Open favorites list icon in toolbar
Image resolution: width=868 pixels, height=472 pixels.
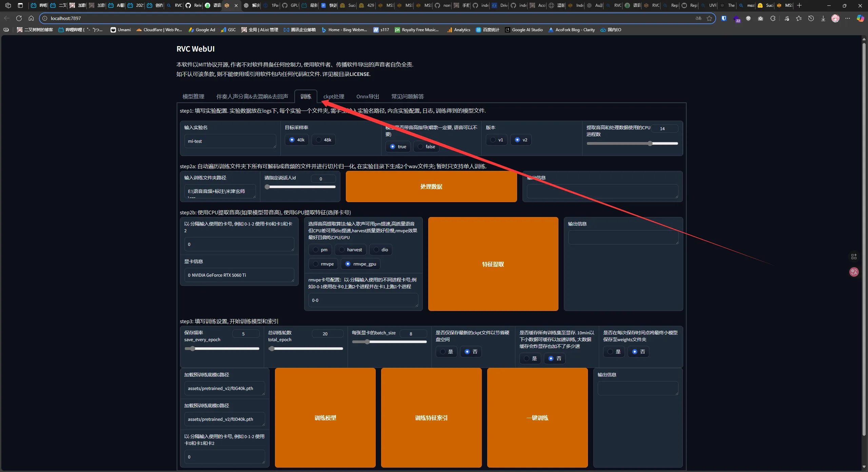coord(799,18)
